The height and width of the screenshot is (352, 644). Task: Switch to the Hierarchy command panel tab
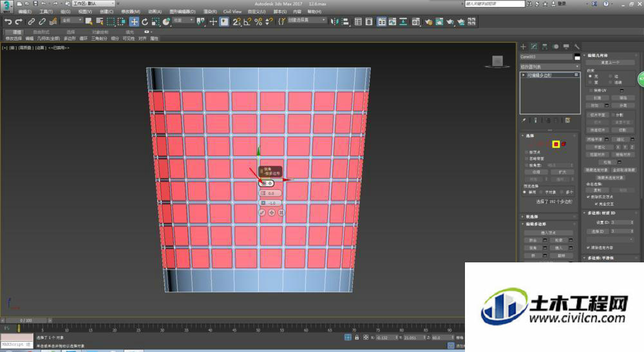pos(545,46)
